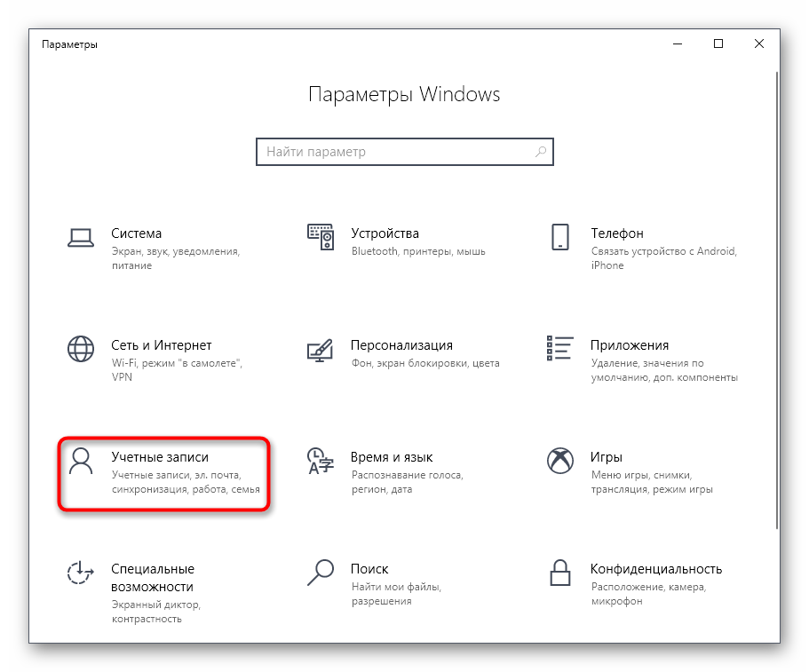The height and width of the screenshot is (672, 809).
Task: Click the Учетные записи heading
Action: [160, 457]
